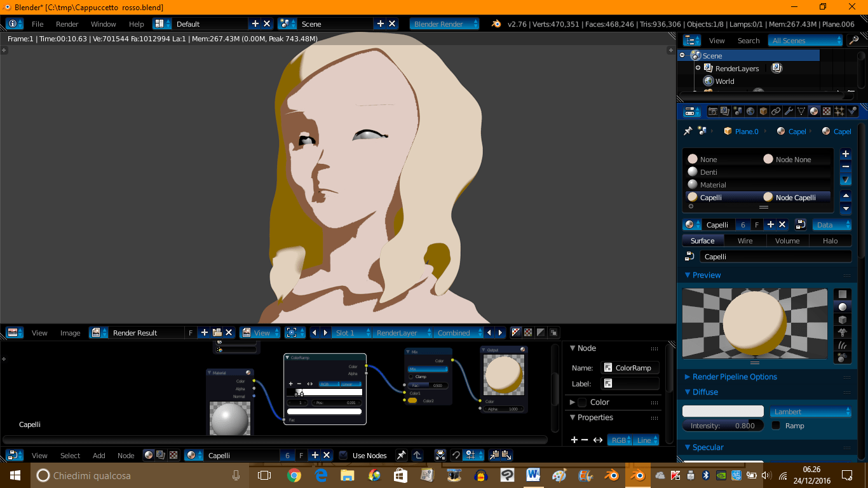Viewport: 868px width, 488px height.
Task: Open the Lambert diffuse shader dropdown
Action: (810, 411)
